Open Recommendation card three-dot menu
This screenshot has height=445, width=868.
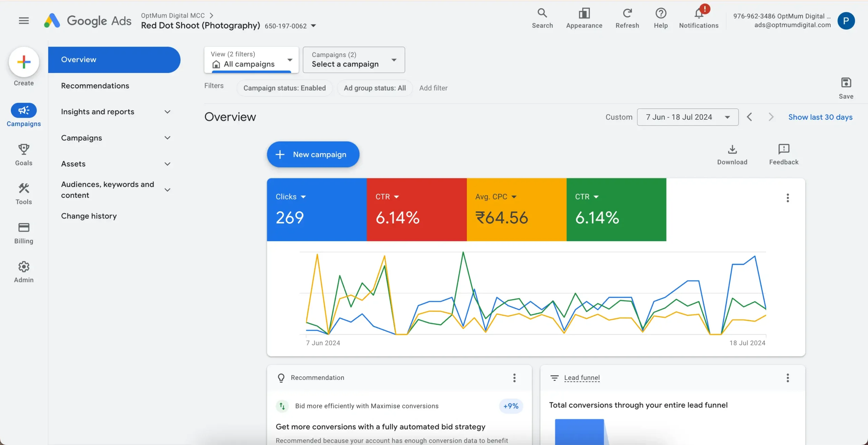514,378
